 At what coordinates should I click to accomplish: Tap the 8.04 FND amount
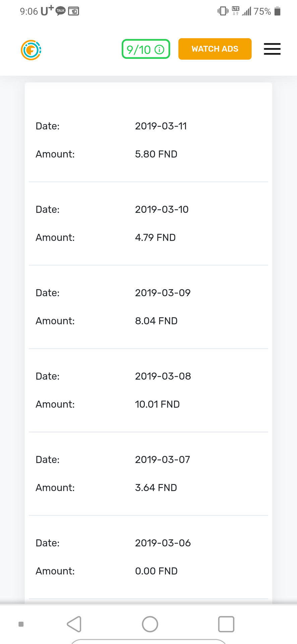point(156,321)
